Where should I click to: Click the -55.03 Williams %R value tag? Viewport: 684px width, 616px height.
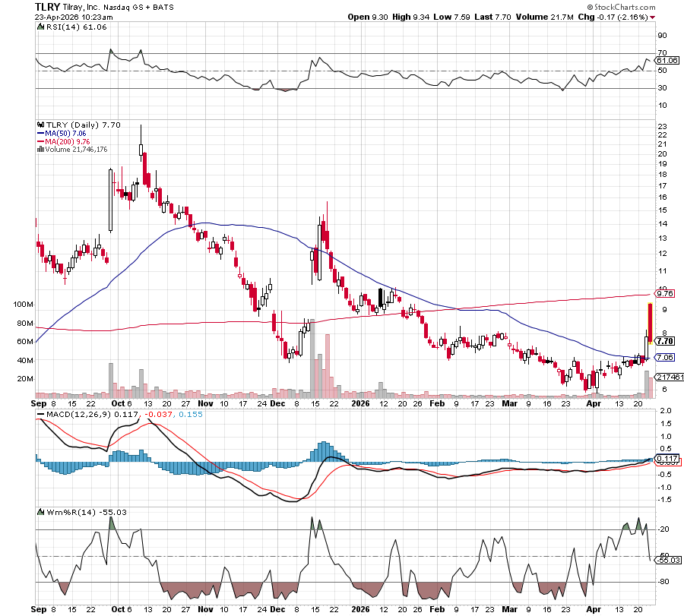click(x=666, y=560)
